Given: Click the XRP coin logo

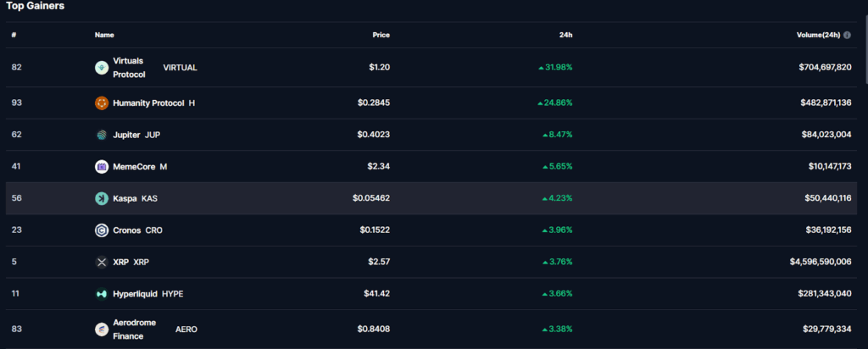Looking at the screenshot, I should point(102,263).
